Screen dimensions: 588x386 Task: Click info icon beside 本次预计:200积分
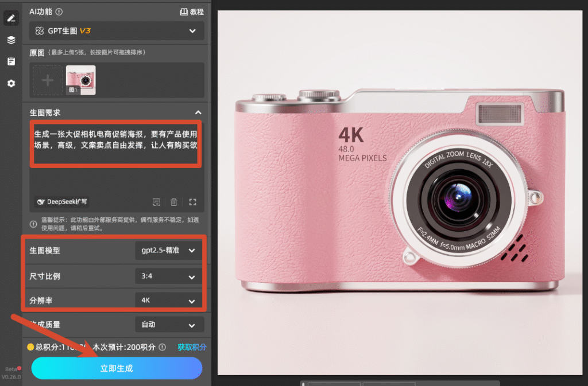pyautogui.click(x=163, y=347)
